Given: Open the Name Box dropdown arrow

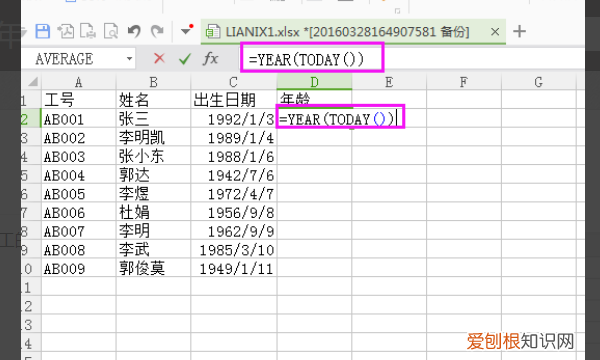Looking at the screenshot, I should [x=130, y=59].
